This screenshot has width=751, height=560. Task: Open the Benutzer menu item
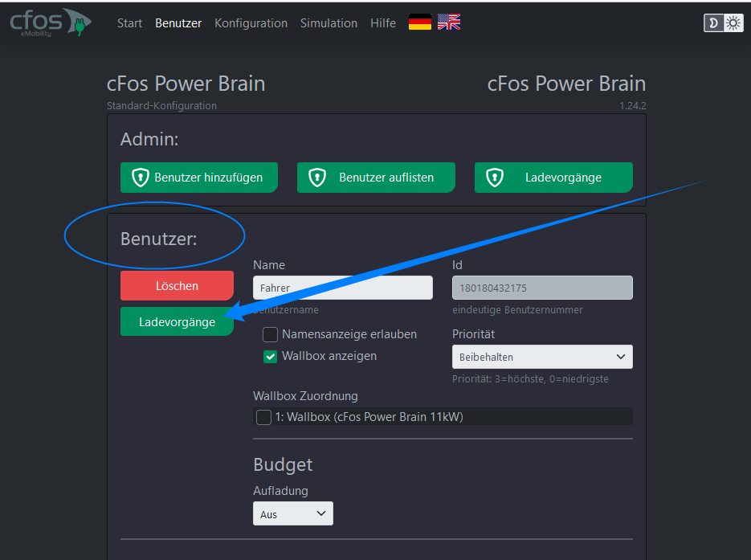pyautogui.click(x=178, y=23)
